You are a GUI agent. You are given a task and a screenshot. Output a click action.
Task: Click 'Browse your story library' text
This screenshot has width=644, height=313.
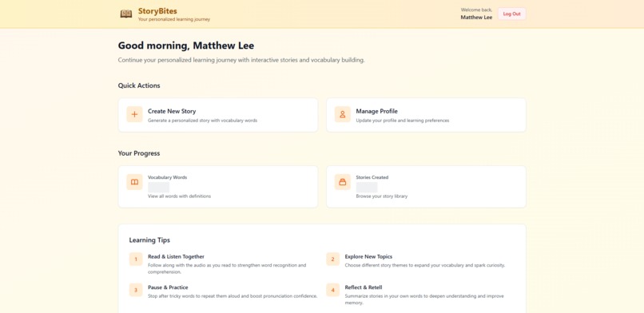coord(382,196)
